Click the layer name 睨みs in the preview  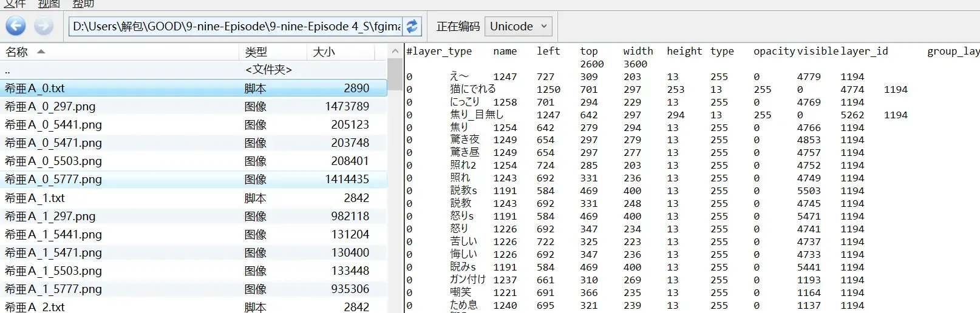click(463, 268)
